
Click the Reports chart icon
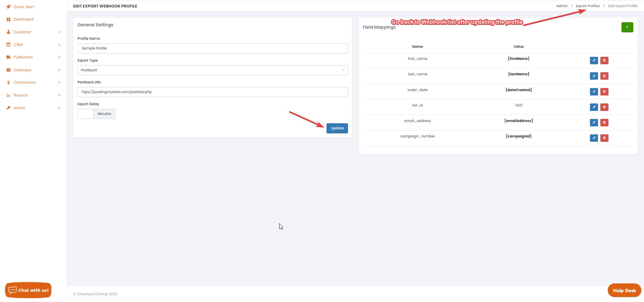coord(7,95)
